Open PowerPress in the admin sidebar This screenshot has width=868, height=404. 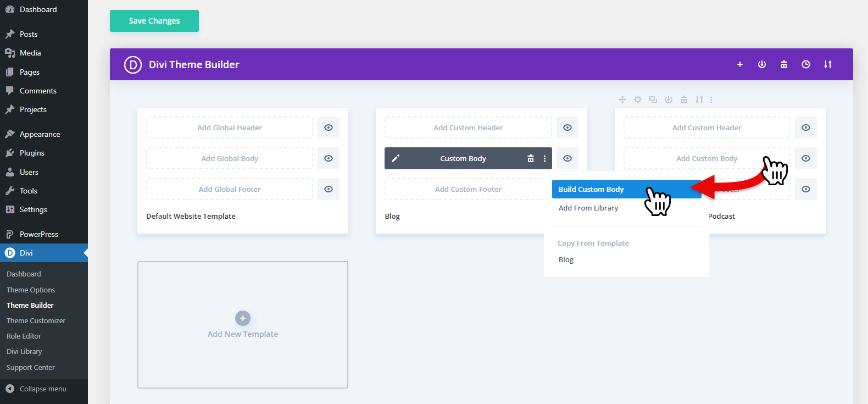pos(44,234)
